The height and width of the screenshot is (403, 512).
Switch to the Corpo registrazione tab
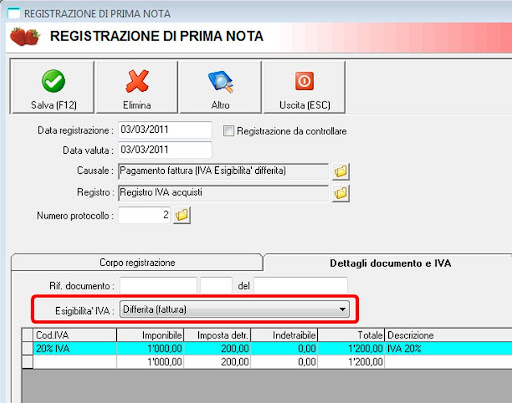[x=137, y=263]
